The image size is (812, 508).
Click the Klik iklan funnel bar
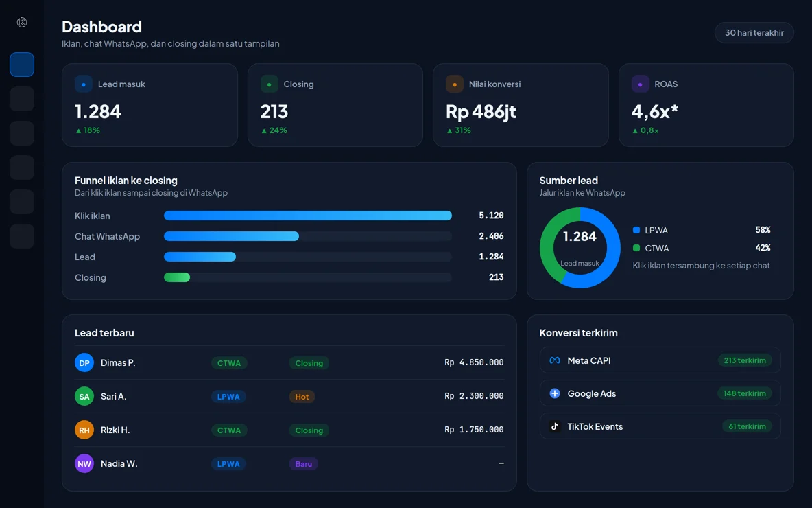pos(308,216)
